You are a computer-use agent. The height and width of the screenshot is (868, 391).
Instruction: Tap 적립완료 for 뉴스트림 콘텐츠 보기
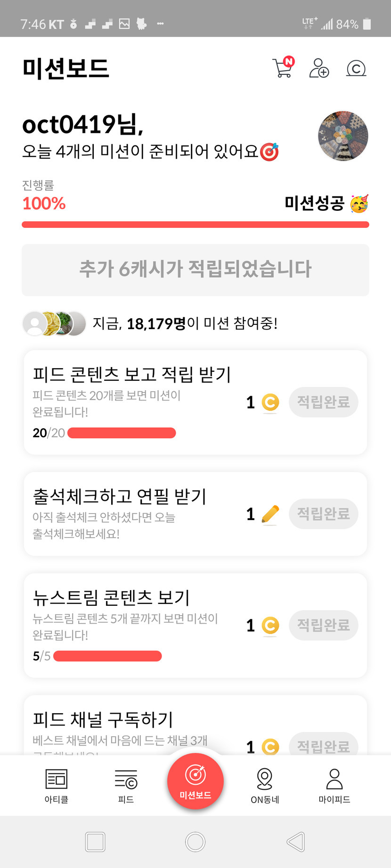click(x=323, y=625)
